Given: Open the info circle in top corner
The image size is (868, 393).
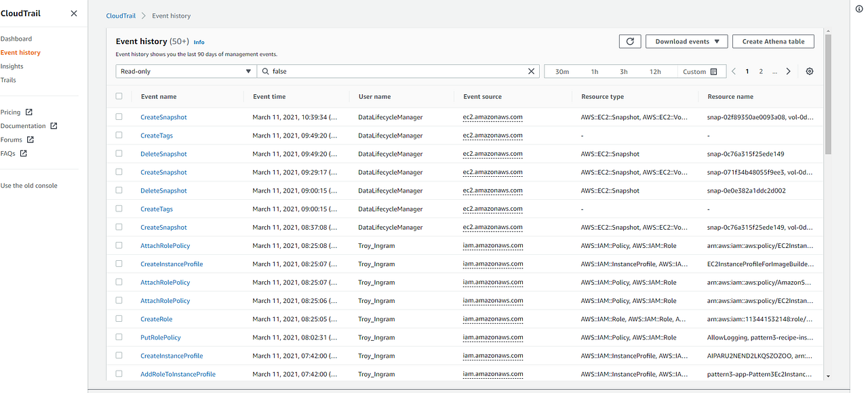Looking at the screenshot, I should click(859, 9).
